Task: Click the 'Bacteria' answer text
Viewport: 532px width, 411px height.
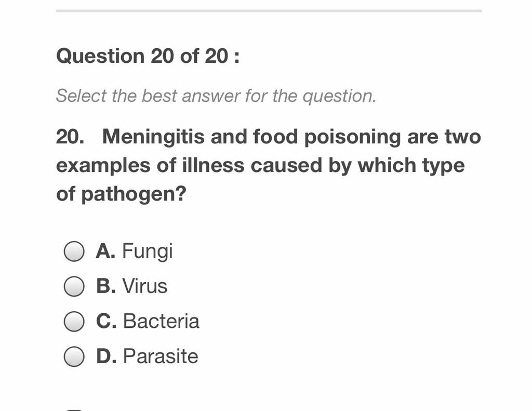Action: 161,321
